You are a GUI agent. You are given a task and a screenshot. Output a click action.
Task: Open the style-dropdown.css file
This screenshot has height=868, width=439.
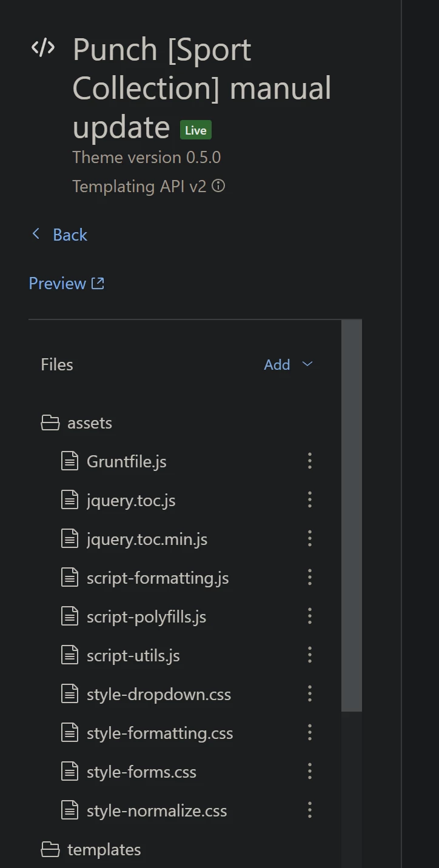159,695
